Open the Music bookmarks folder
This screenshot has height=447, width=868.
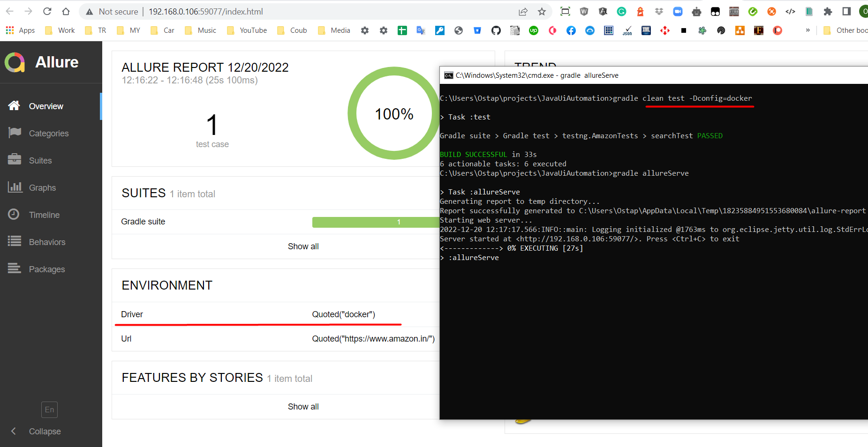point(200,30)
